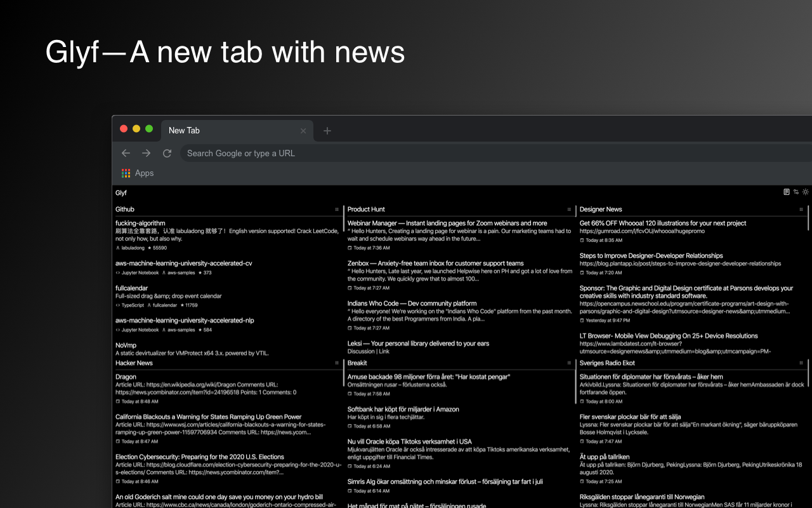
Task: Click the Hacker News panel title
Action: pos(134,363)
